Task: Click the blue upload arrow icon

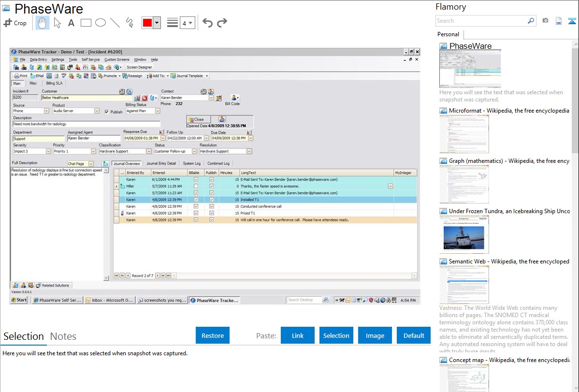Action: click(572, 21)
